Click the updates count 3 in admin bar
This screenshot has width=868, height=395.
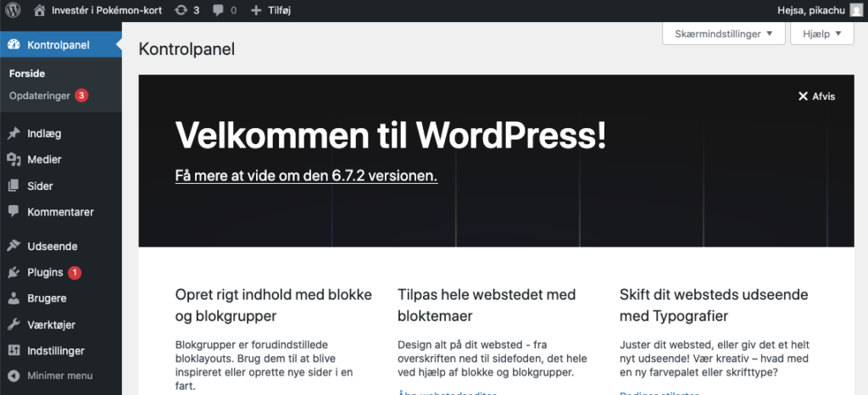(197, 10)
